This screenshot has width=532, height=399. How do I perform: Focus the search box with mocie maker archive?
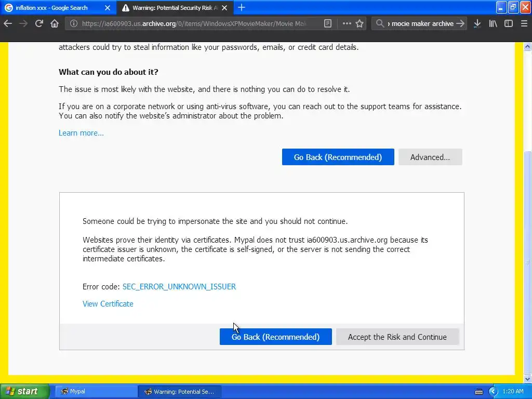click(420, 23)
